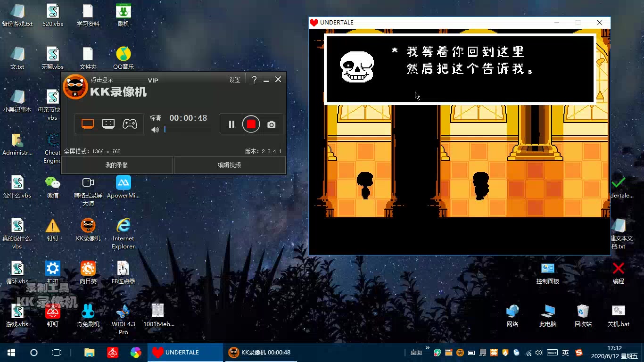Image resolution: width=644 pixels, height=362 pixels.
Task: Open 游戏.vbs script
Action: [x=17, y=316]
